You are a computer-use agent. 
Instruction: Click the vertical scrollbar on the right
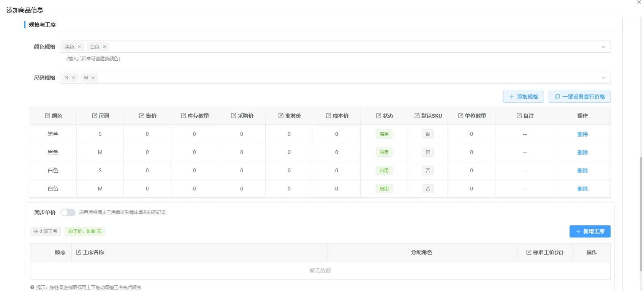[x=641, y=212]
